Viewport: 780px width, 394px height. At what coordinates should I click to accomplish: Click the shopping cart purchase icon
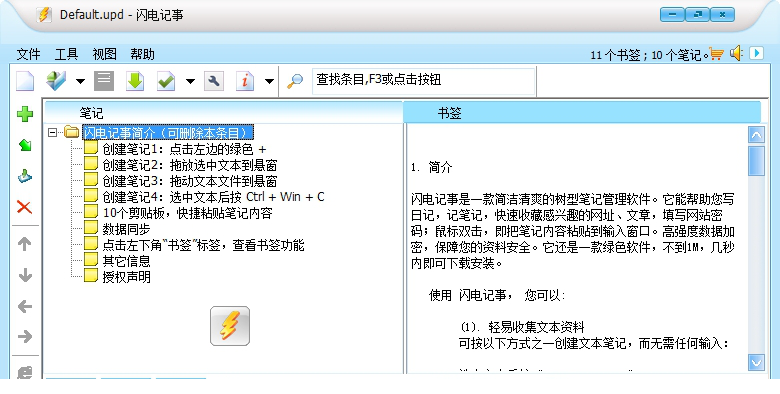pyautogui.click(x=717, y=53)
